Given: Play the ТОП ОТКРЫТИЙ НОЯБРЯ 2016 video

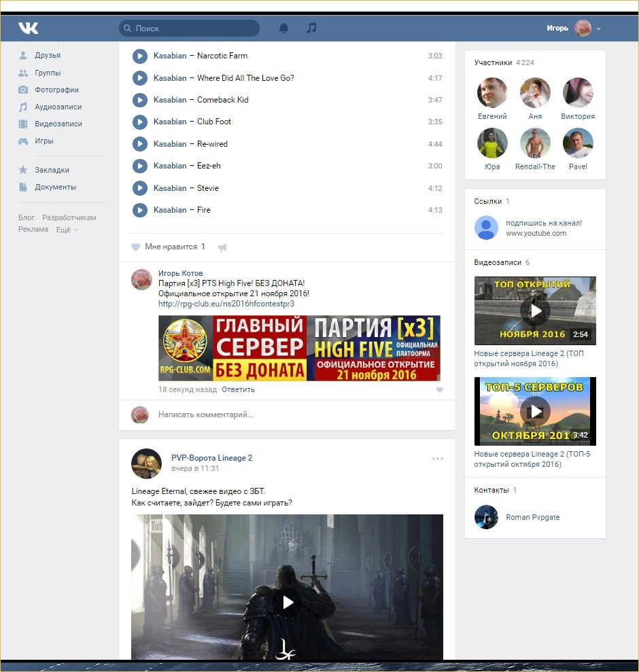Looking at the screenshot, I should click(535, 311).
